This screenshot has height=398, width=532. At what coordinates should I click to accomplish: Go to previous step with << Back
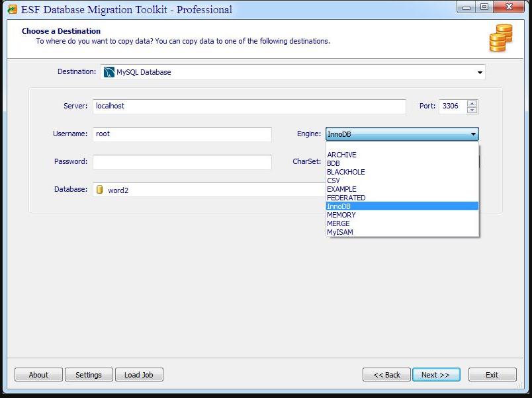point(386,375)
